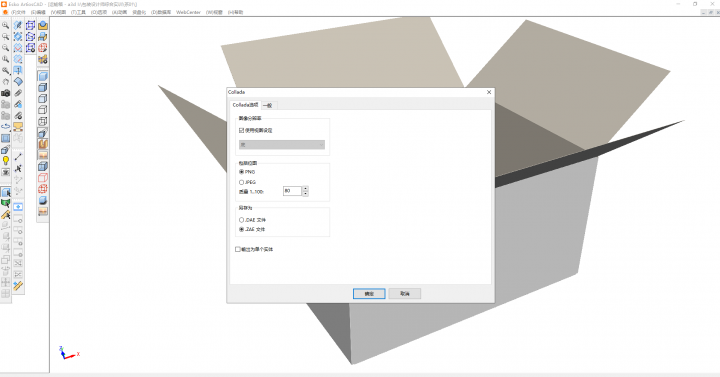Select the yellow light bulb lighting icon

[6, 161]
